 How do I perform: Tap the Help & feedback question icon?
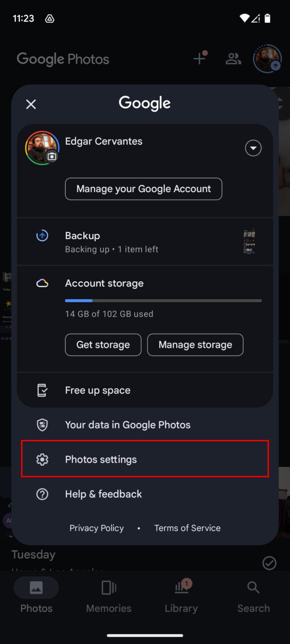tap(42, 494)
